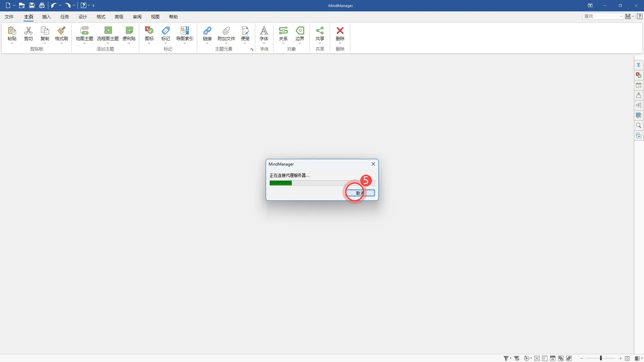This screenshot has width=644, height=362.
Task: Click the zoom slider handle in status bar
Action: pos(601,358)
